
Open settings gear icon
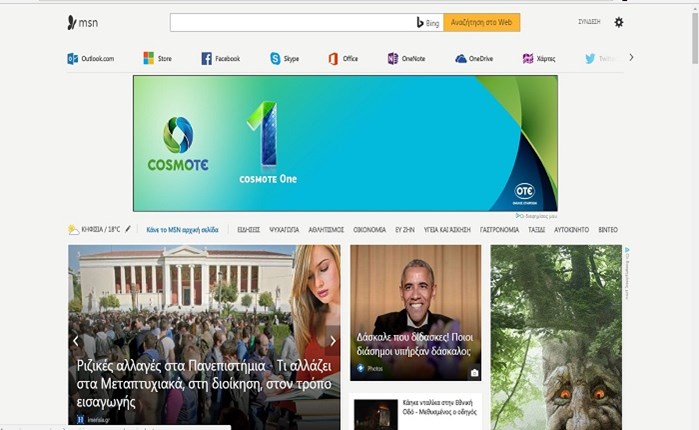click(x=619, y=22)
